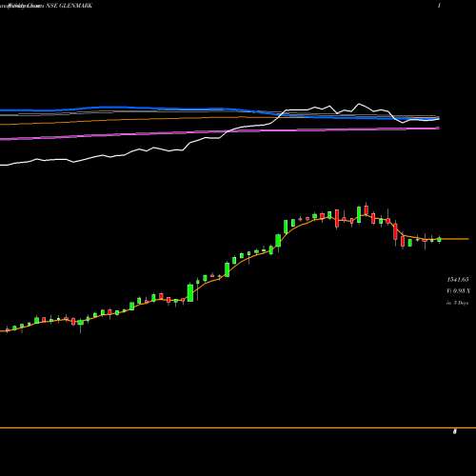Click the NSE GLENMARK chart title
Image resolution: width=476 pixels, height=476 pixels.
[x=69, y=6]
